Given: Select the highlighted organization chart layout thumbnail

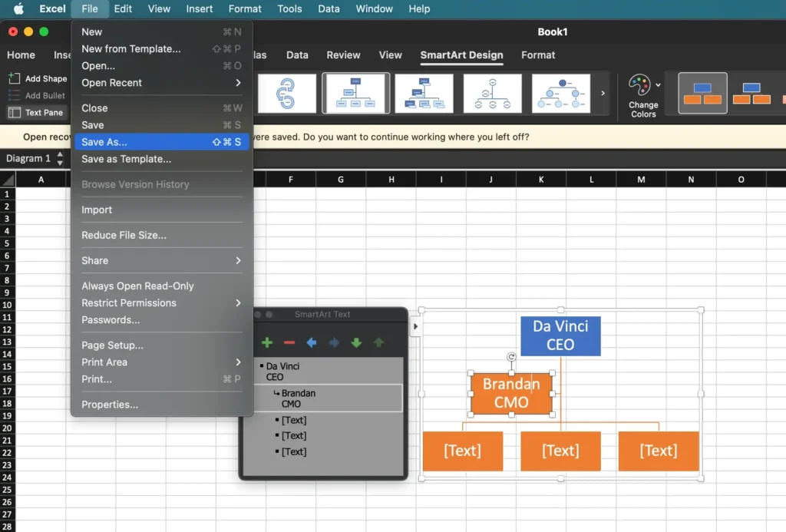Looking at the screenshot, I should click(355, 93).
